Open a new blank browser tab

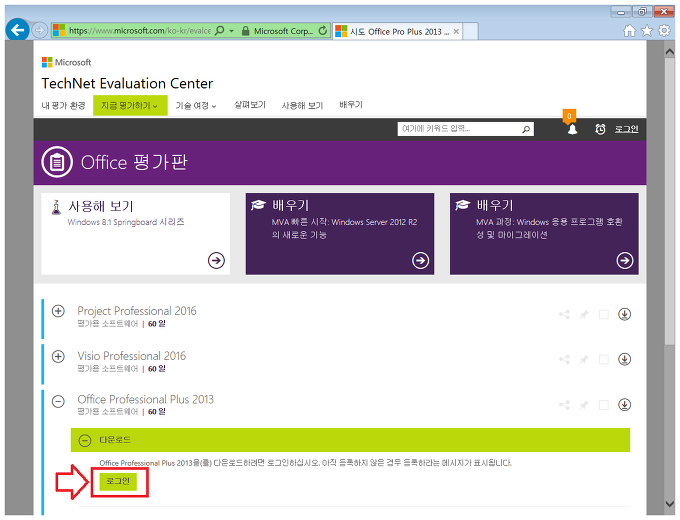(470, 31)
